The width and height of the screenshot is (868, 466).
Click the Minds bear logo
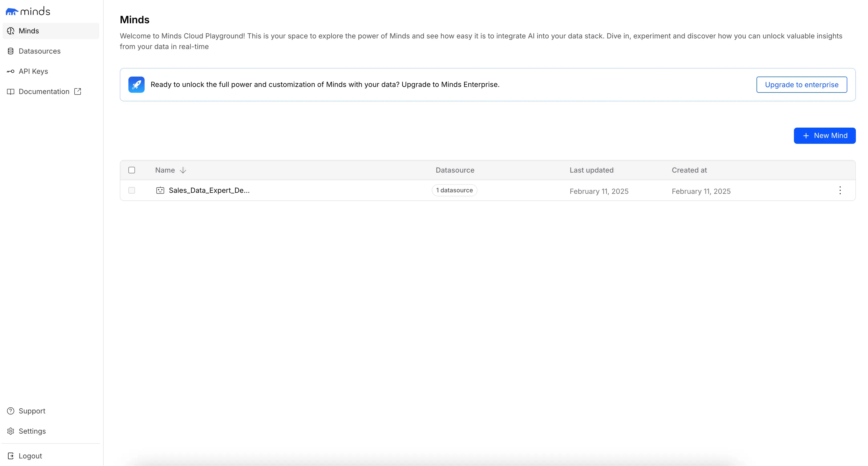12,12
